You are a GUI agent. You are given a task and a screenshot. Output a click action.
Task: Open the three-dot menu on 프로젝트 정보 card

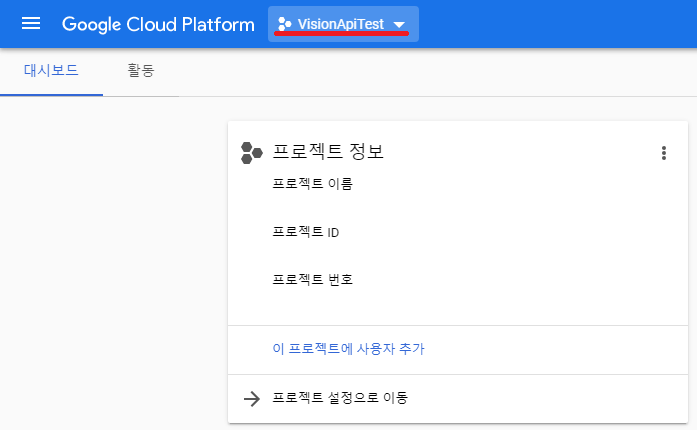[664, 153]
